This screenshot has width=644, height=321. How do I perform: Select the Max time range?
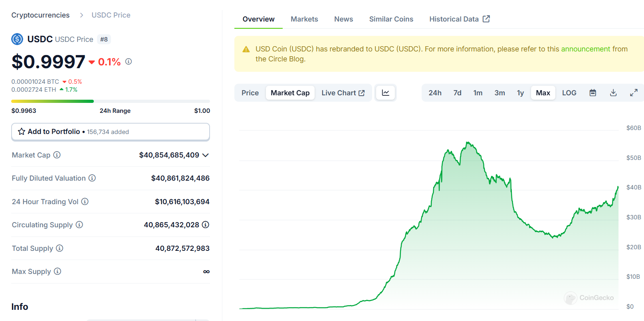tap(543, 93)
